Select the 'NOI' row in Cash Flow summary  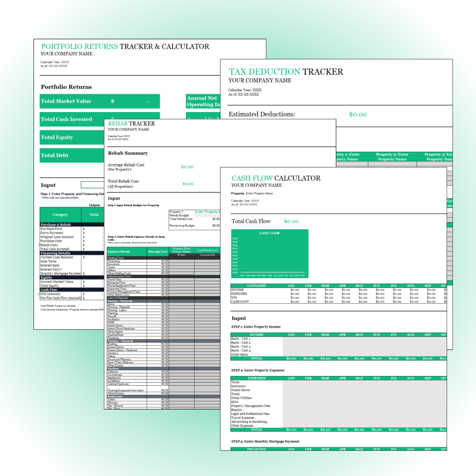click(x=338, y=297)
